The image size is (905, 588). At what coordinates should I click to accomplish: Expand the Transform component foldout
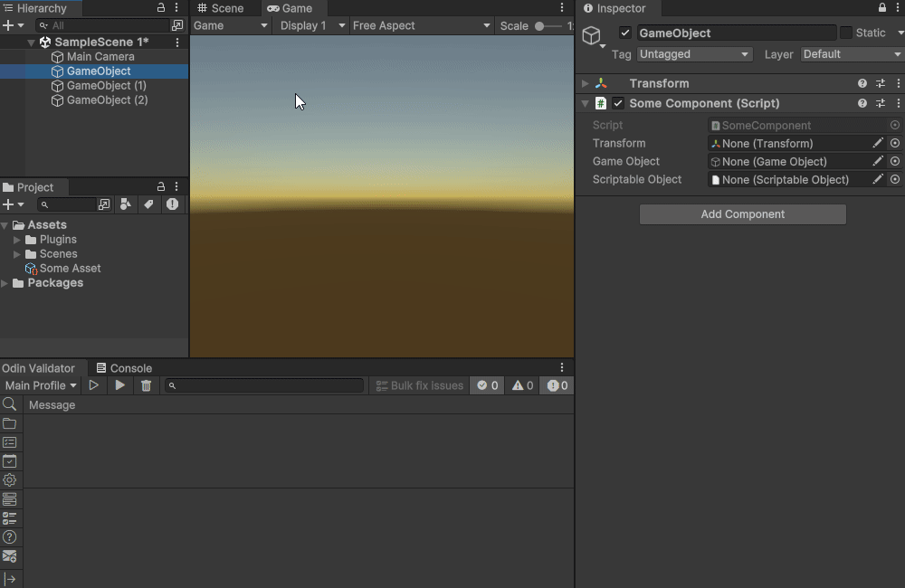(586, 83)
